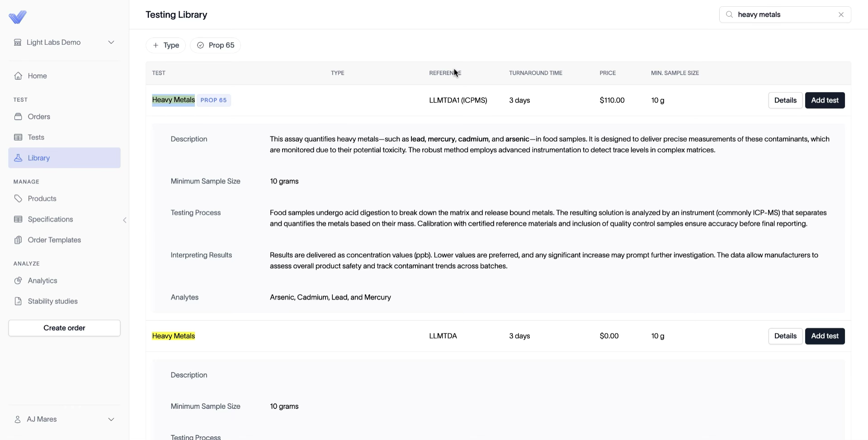Click the Products tag icon
Viewport: 868px width, 440px height.
point(18,199)
